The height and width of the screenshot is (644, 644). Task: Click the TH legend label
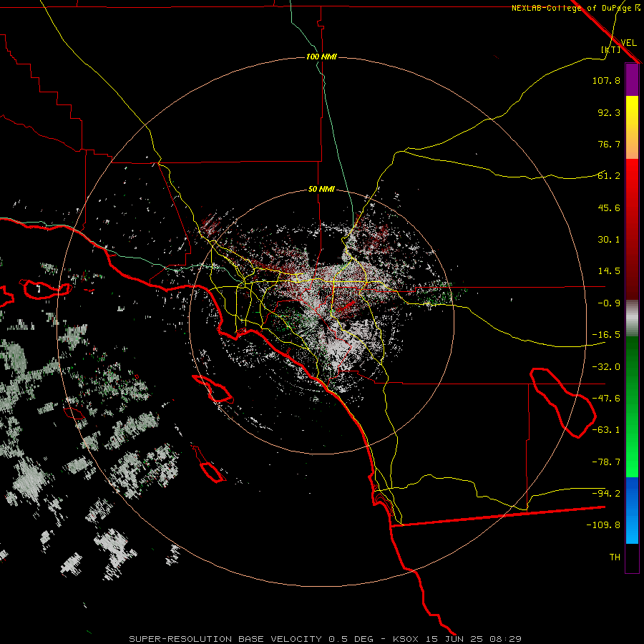coord(615,557)
